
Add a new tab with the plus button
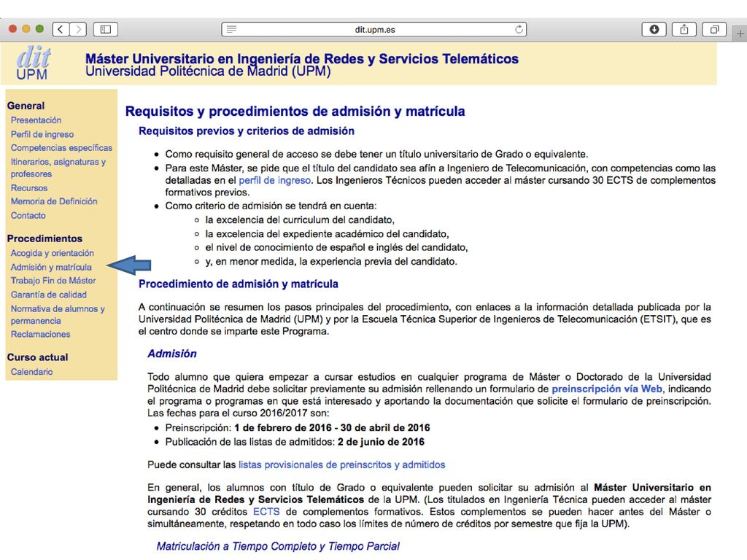coord(740,34)
